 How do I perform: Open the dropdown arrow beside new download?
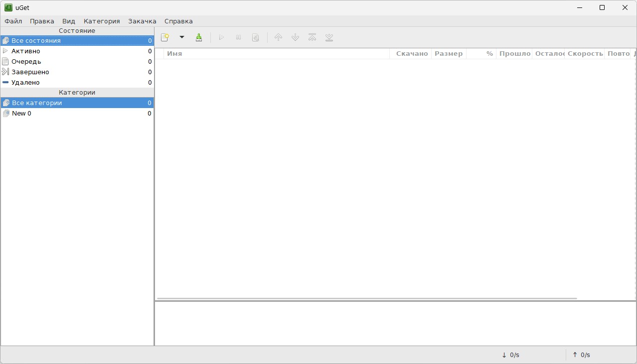coord(182,37)
